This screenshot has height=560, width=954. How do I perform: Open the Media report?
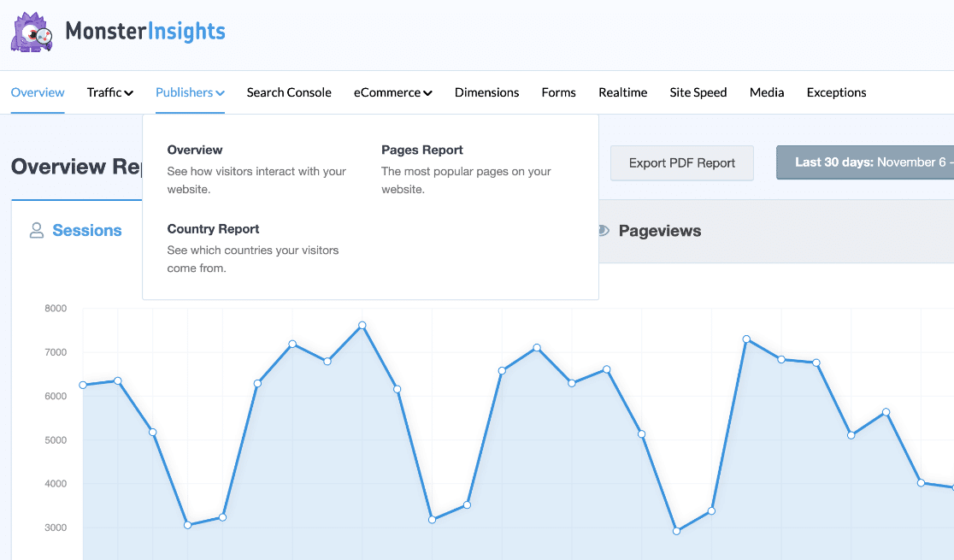click(x=766, y=91)
